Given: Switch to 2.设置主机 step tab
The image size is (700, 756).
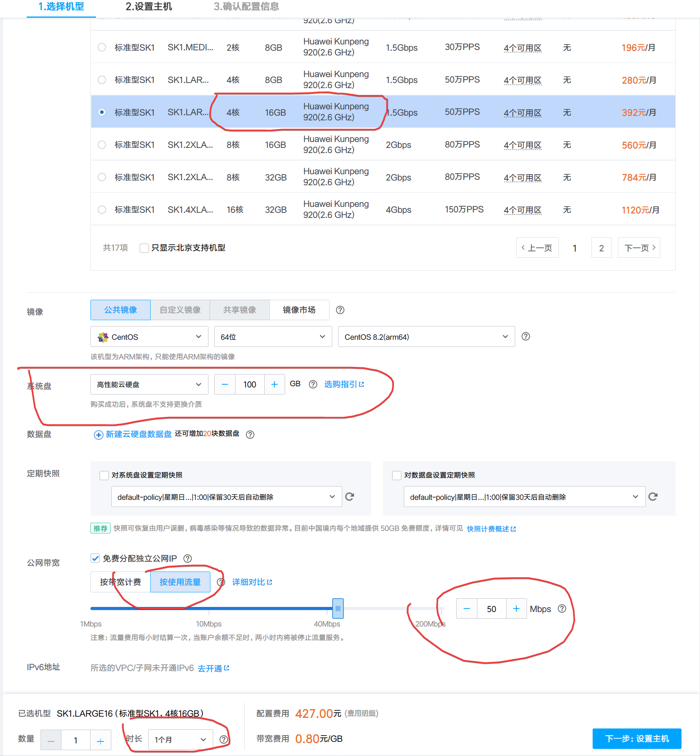Looking at the screenshot, I should tap(149, 7).
